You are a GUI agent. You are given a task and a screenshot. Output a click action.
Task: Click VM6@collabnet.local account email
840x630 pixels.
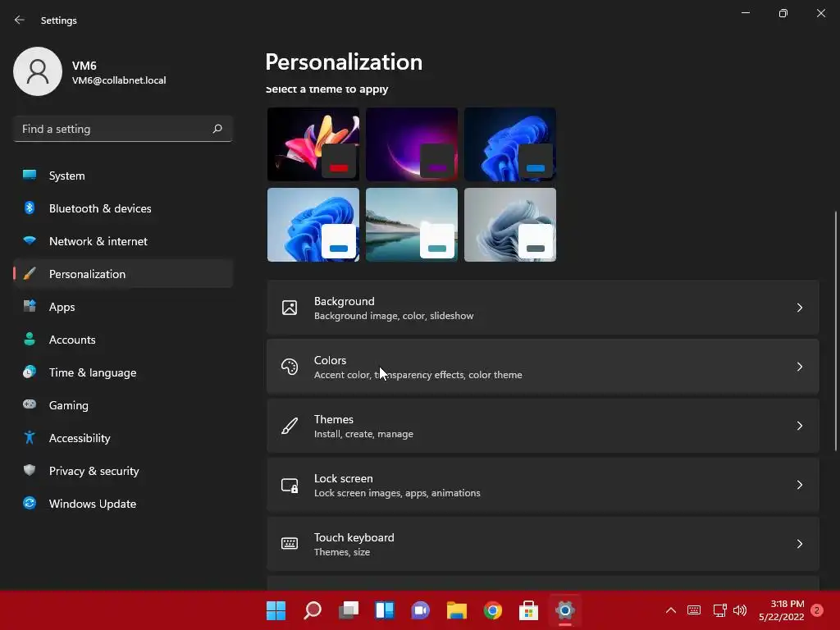click(119, 80)
